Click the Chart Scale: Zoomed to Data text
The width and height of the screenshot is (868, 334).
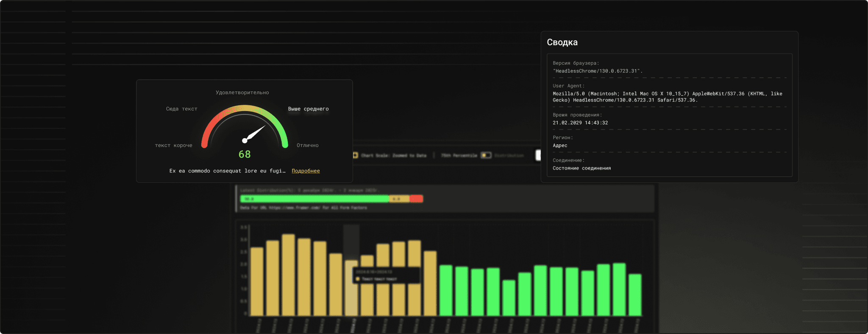click(393, 156)
